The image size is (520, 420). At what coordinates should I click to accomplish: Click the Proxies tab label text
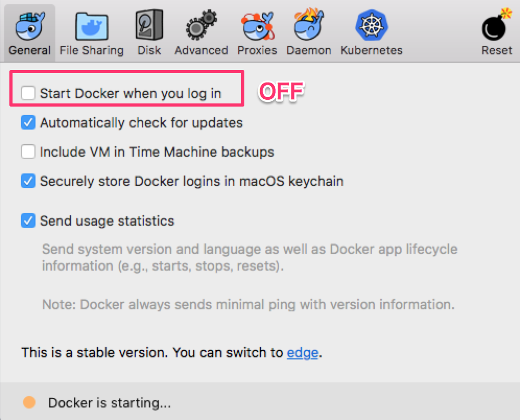257,51
